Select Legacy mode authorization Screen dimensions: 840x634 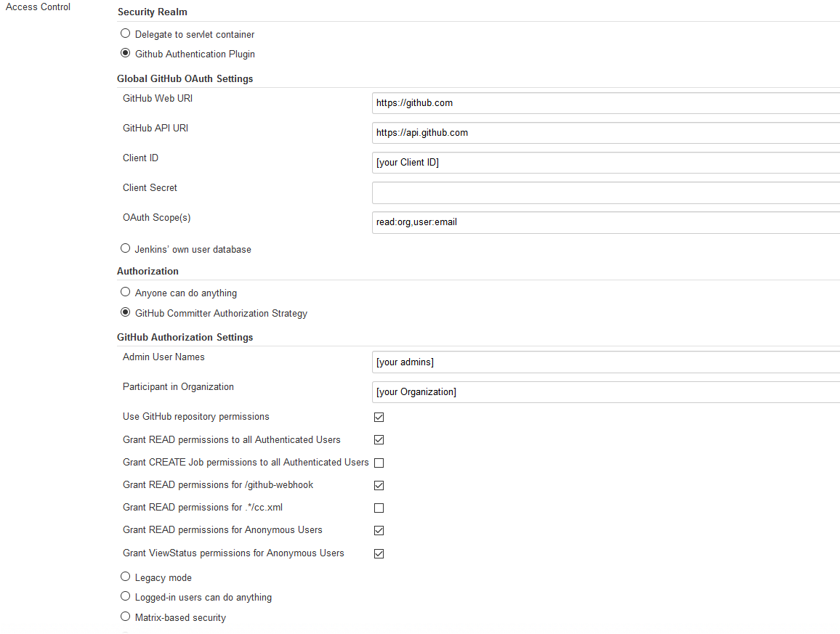point(125,576)
